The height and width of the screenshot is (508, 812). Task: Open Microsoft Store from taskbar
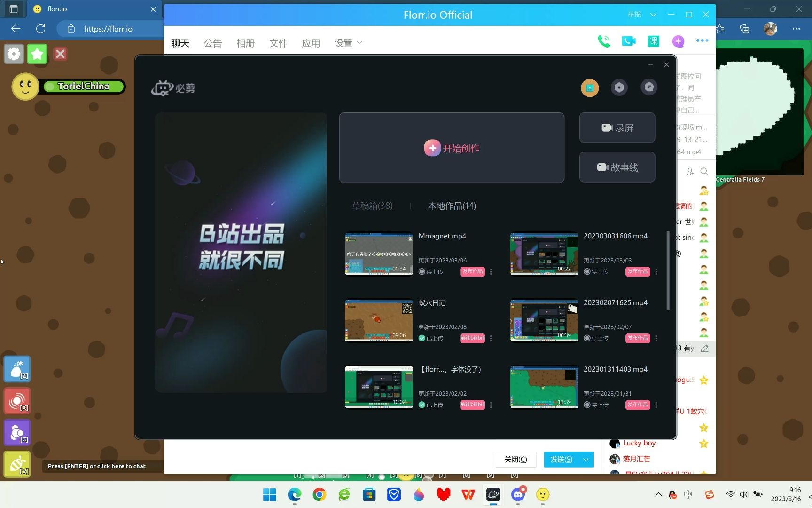point(369,495)
